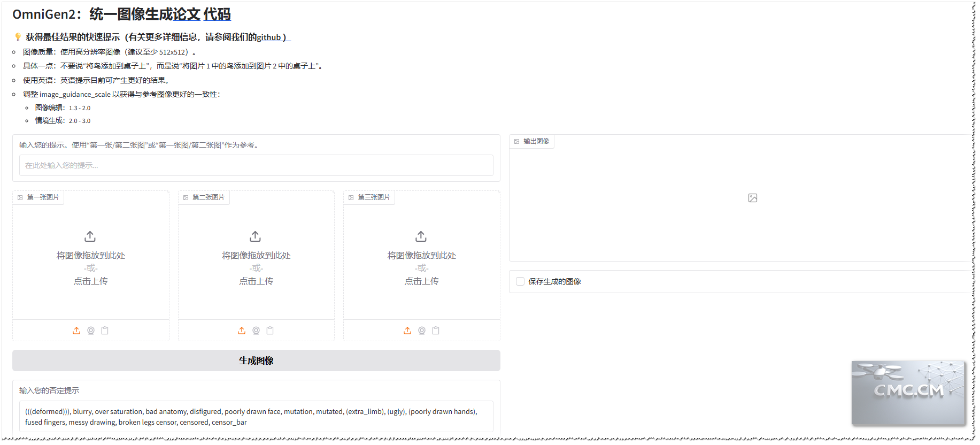Viewport: 980px width, 445px height.
Task: Click image placeholder icon in 输出图像 panel
Action: pyautogui.click(x=753, y=198)
